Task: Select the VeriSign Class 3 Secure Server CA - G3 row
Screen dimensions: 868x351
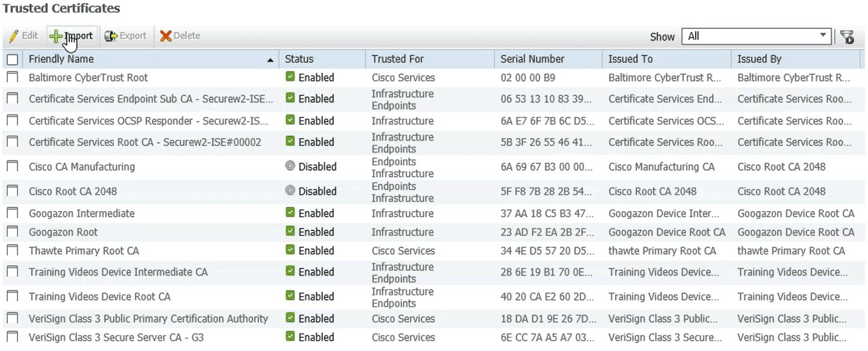Action: (434, 337)
